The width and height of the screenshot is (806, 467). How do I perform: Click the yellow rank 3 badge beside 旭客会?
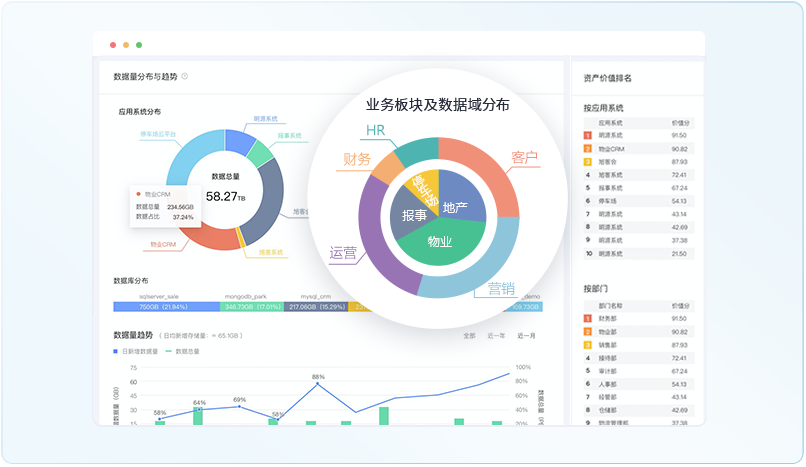pos(588,162)
